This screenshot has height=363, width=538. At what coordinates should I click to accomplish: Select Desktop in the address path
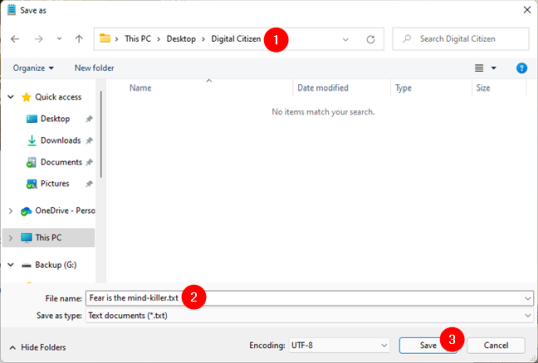click(x=181, y=39)
